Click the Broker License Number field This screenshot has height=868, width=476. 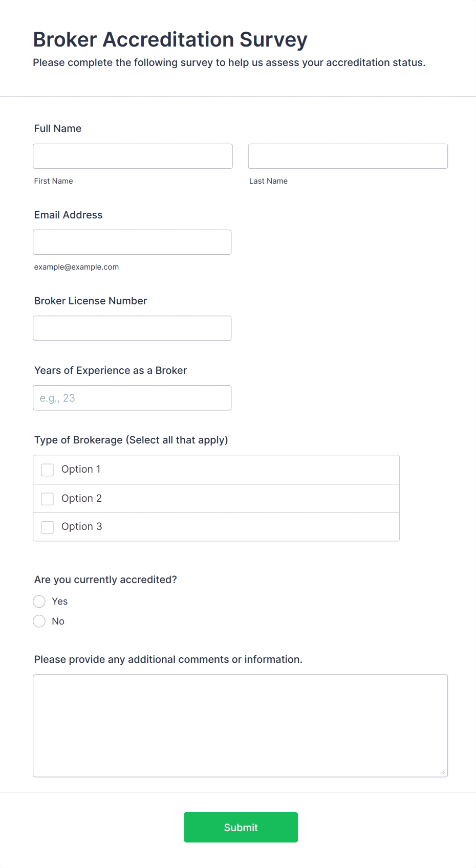132,328
